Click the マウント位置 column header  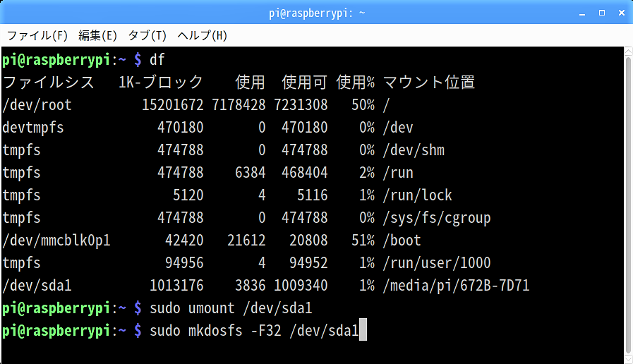click(x=428, y=83)
